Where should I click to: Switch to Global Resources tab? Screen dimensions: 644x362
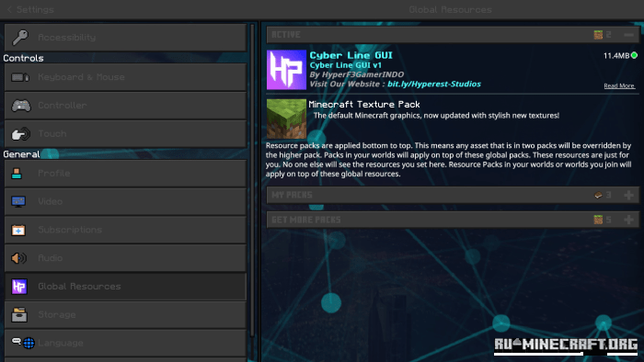pyautogui.click(x=125, y=287)
